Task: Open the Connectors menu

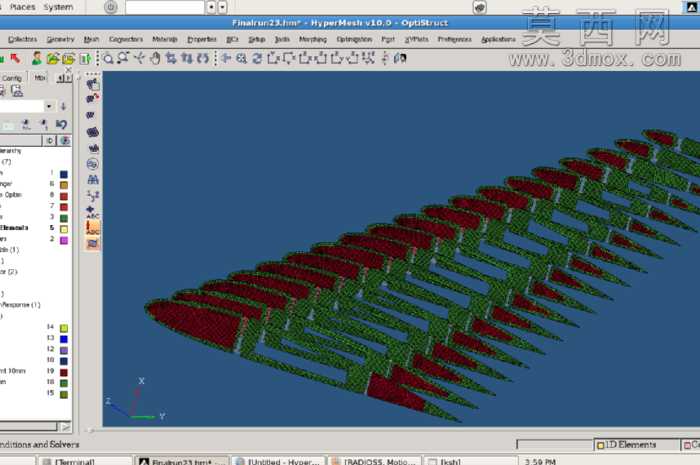Action: coord(126,39)
